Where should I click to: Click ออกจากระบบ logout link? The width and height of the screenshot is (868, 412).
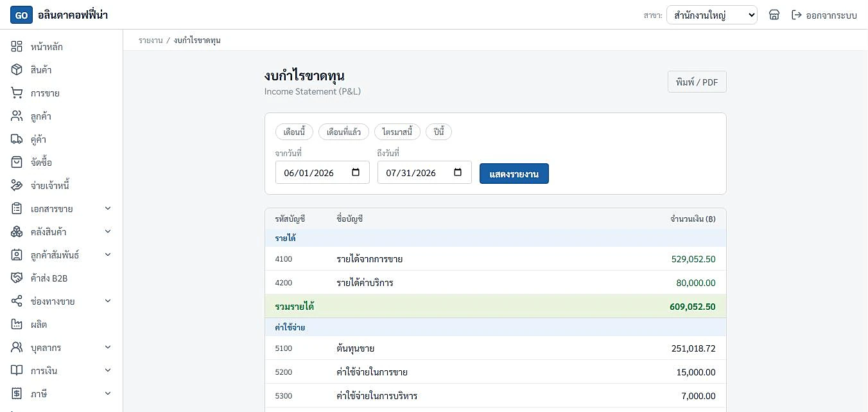(x=824, y=15)
